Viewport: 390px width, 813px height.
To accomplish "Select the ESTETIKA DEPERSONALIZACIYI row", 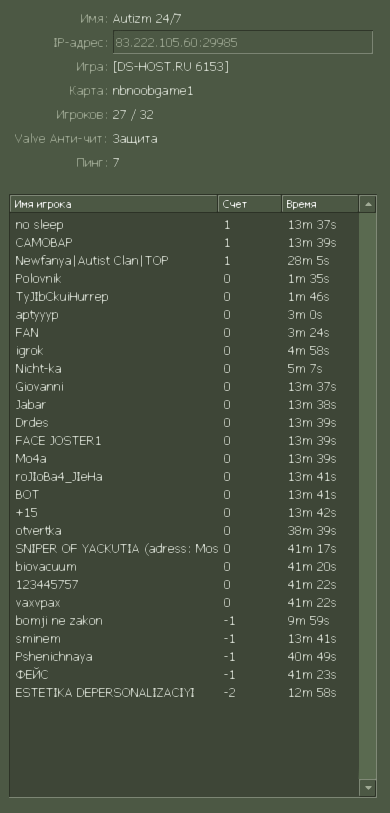I will click(185, 693).
